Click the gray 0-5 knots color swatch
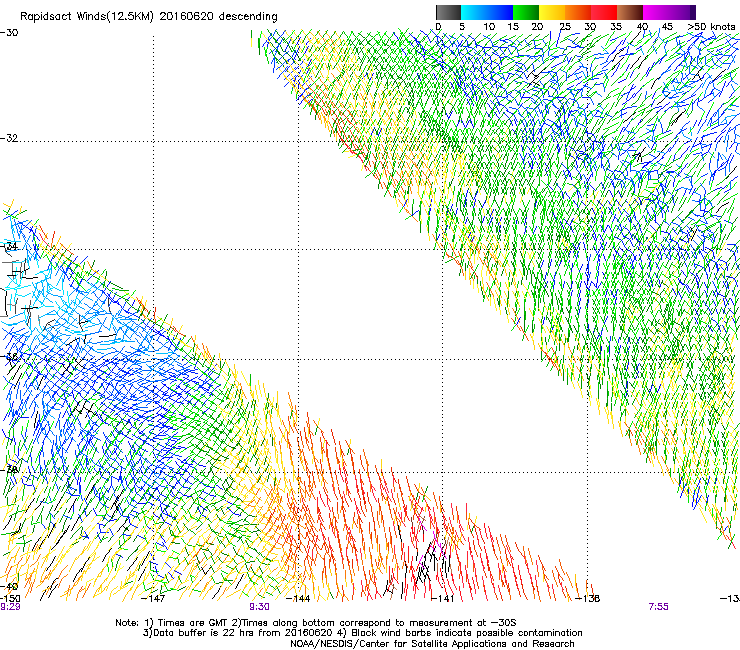 [x=448, y=12]
